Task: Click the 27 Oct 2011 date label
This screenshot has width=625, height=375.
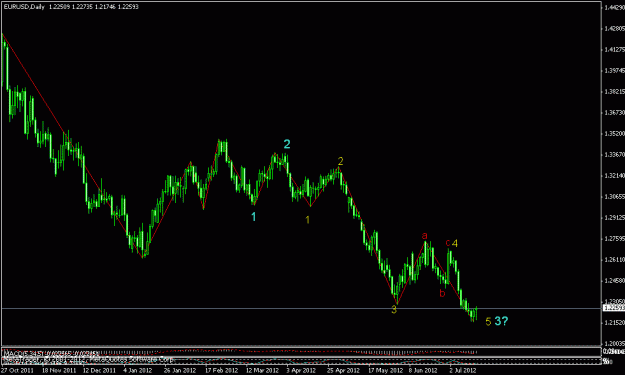Action: [18, 371]
